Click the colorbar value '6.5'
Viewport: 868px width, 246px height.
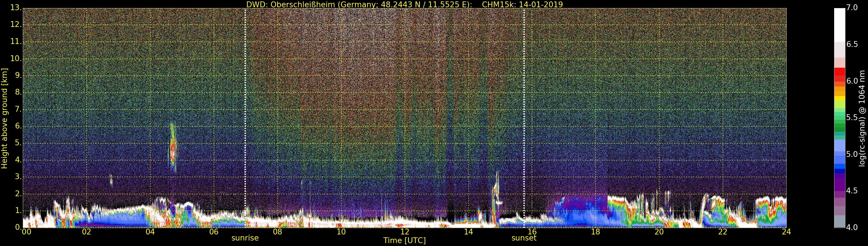click(x=852, y=44)
